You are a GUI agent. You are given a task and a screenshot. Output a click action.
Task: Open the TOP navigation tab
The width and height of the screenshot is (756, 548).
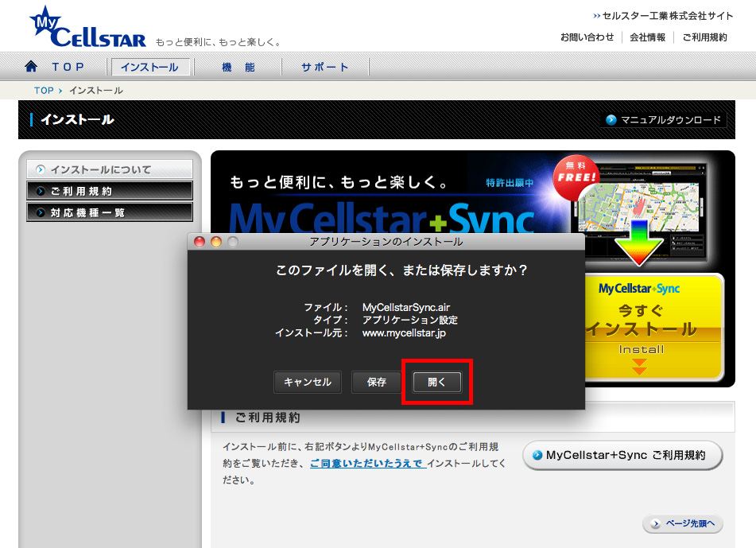tap(68, 67)
